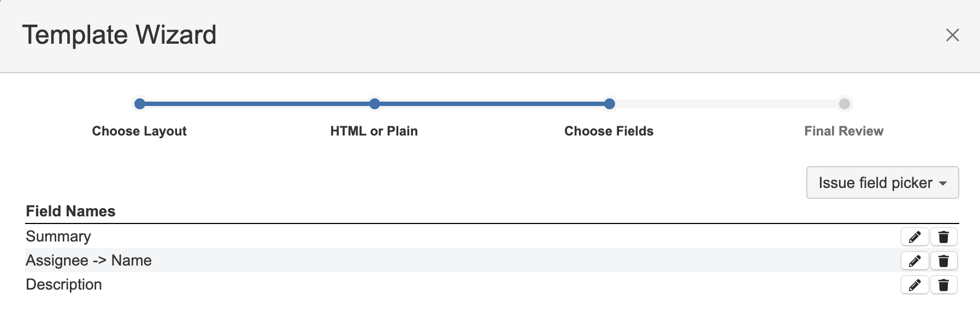Select the Choose Layout step label

(x=139, y=131)
